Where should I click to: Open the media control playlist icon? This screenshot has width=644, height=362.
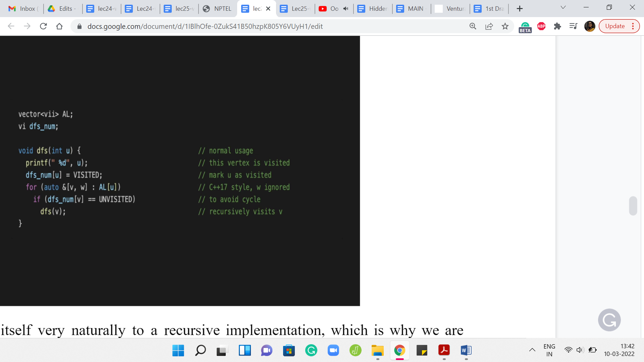click(573, 26)
